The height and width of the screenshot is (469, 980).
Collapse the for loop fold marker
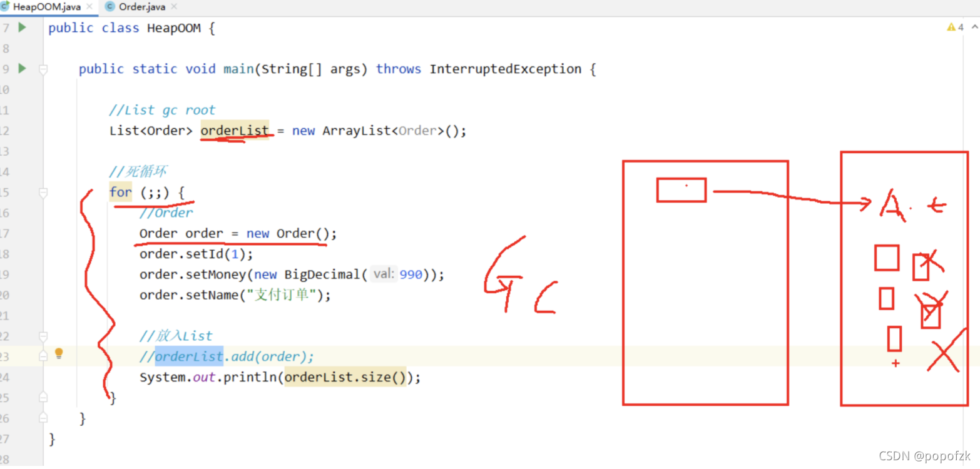pyautogui.click(x=43, y=193)
